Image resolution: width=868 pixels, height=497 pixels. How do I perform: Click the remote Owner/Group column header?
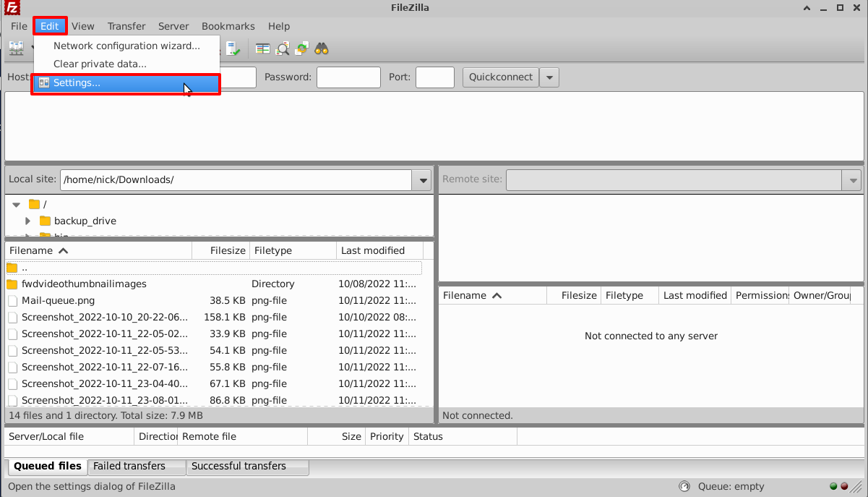click(x=820, y=295)
